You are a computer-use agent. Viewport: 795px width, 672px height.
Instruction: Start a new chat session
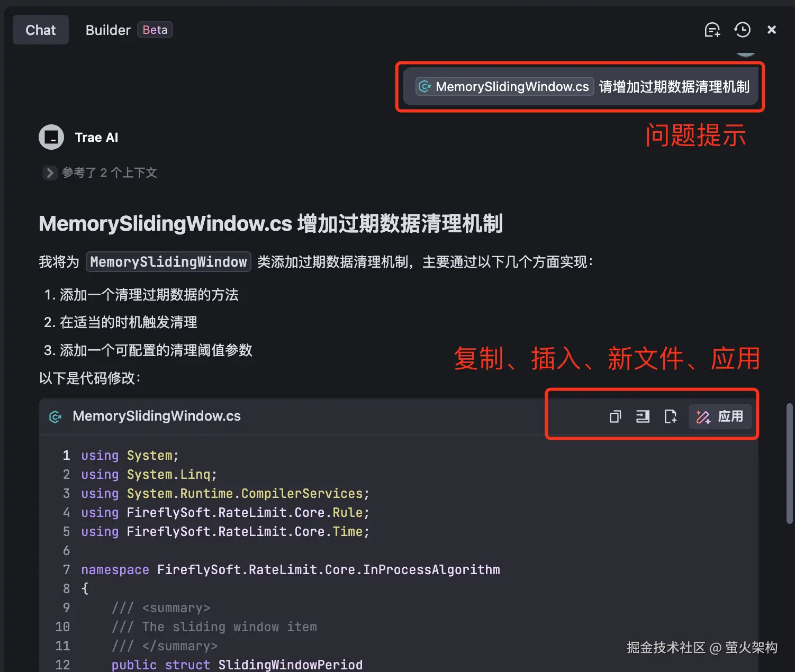pyautogui.click(x=712, y=30)
